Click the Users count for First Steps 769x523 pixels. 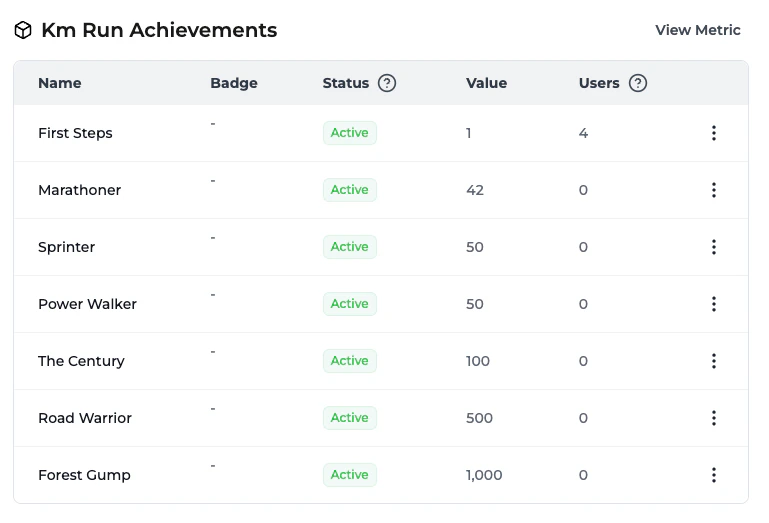[583, 133]
